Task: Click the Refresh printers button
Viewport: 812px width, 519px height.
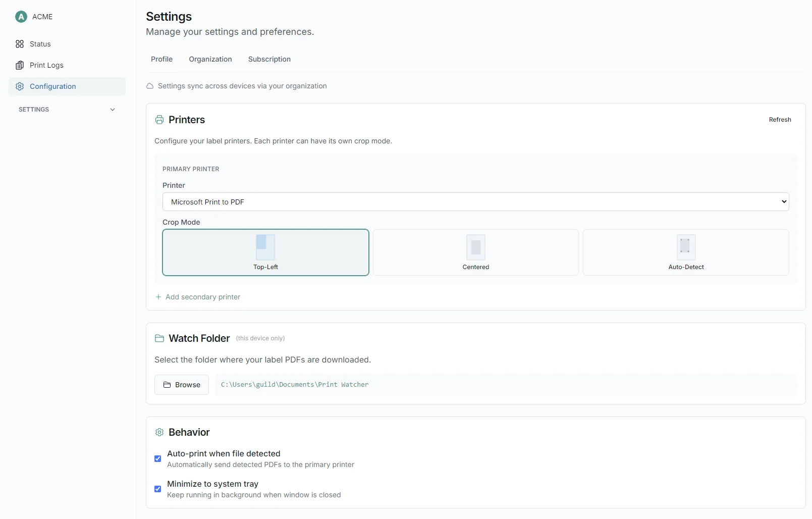Action: pos(780,120)
